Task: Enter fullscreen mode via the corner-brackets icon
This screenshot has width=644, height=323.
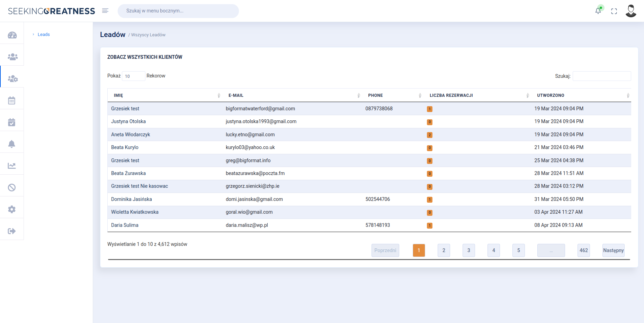Action: [x=615, y=11]
